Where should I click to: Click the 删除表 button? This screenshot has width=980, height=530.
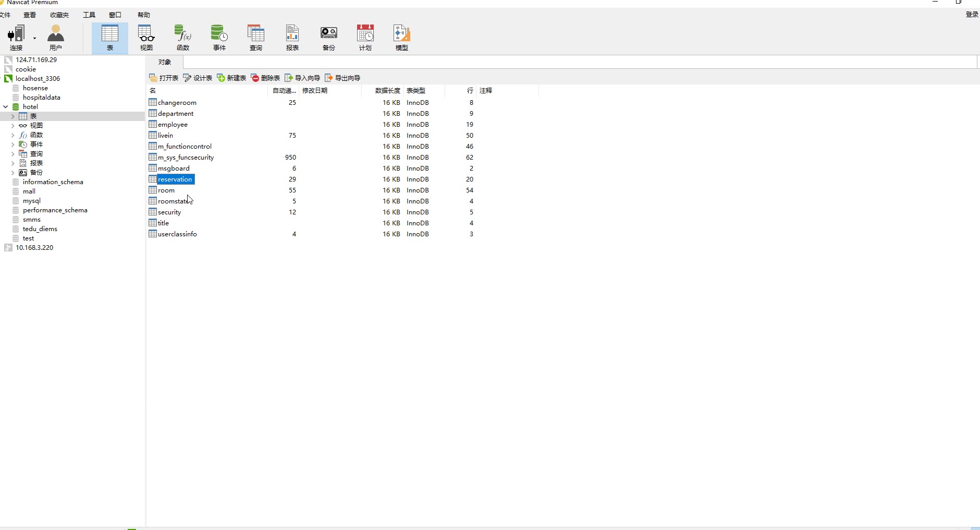(x=265, y=78)
